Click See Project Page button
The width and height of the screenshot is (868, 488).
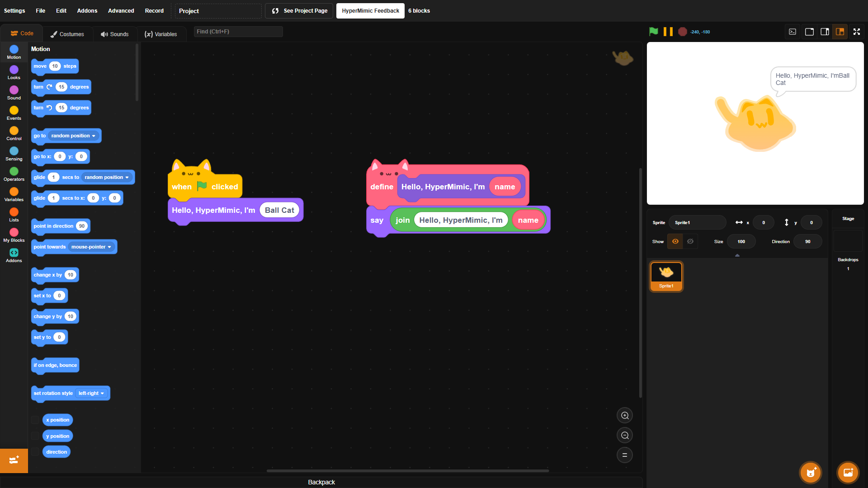coord(299,11)
